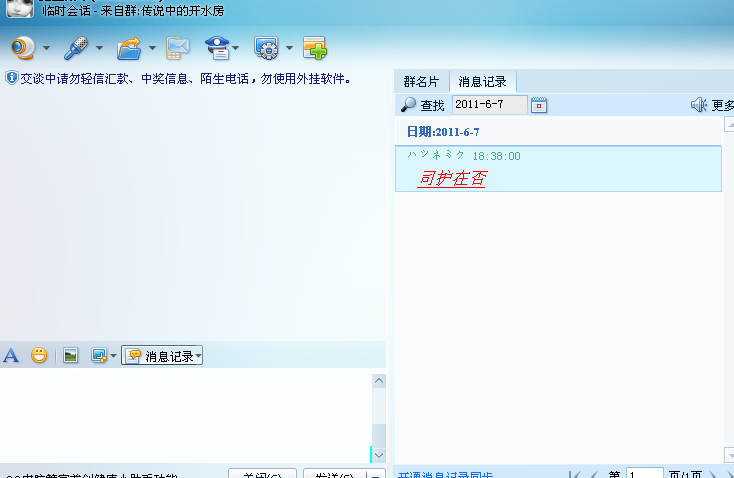Open the dropdown beside the send file icon
Screen dimensions: 734x478
pyautogui.click(x=152, y=48)
